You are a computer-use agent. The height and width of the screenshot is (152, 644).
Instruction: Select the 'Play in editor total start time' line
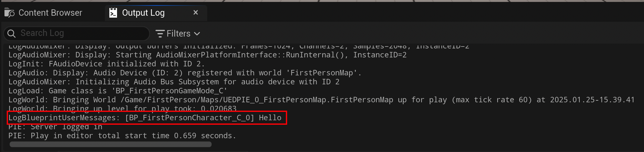(122, 136)
